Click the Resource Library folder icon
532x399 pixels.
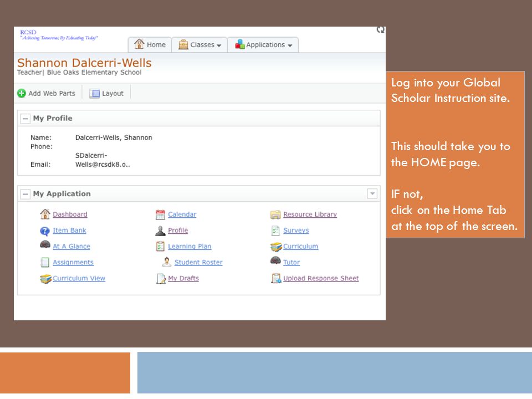point(275,215)
